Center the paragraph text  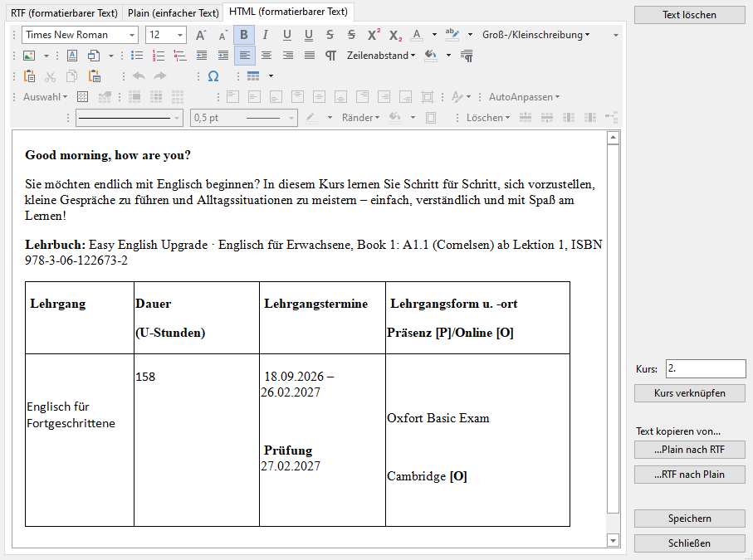[x=266, y=56]
